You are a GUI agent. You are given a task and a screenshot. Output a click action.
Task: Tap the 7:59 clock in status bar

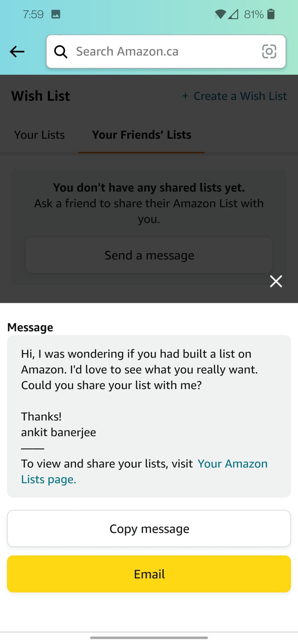click(x=33, y=14)
